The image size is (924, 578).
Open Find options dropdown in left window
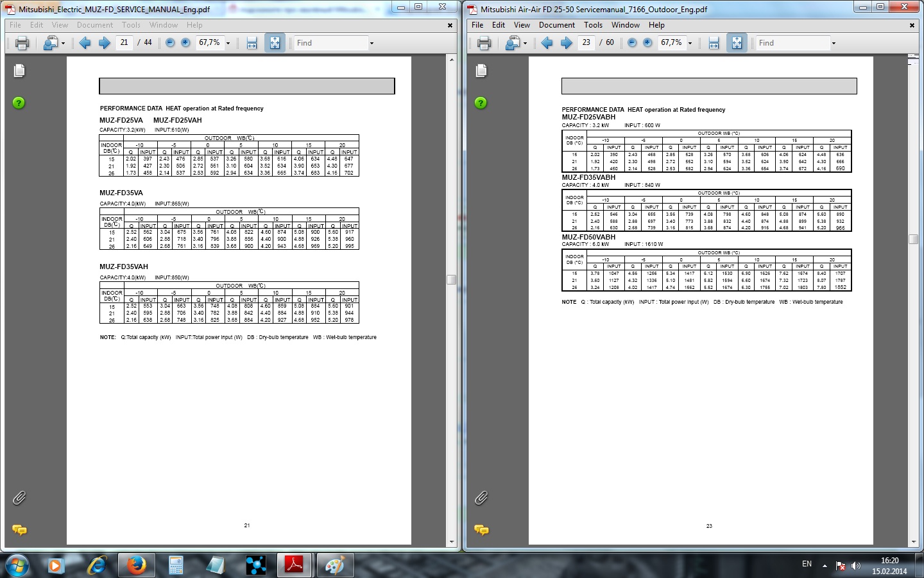tap(372, 44)
